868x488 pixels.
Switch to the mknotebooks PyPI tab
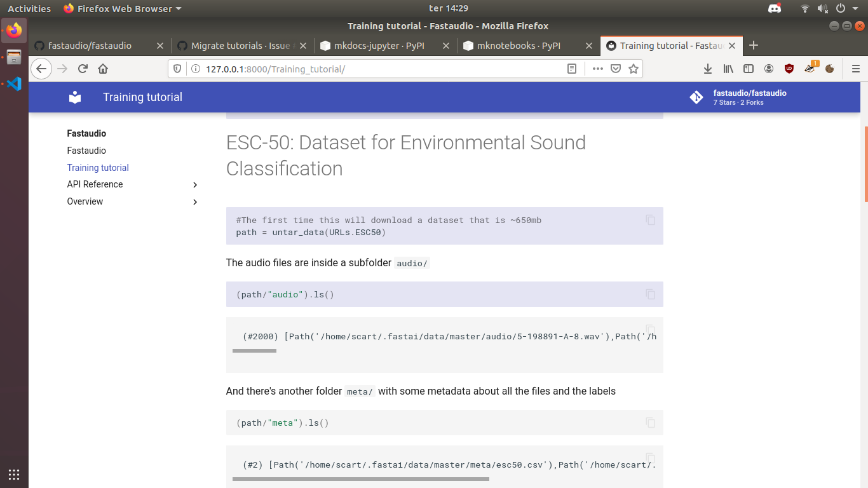pyautogui.click(x=521, y=45)
